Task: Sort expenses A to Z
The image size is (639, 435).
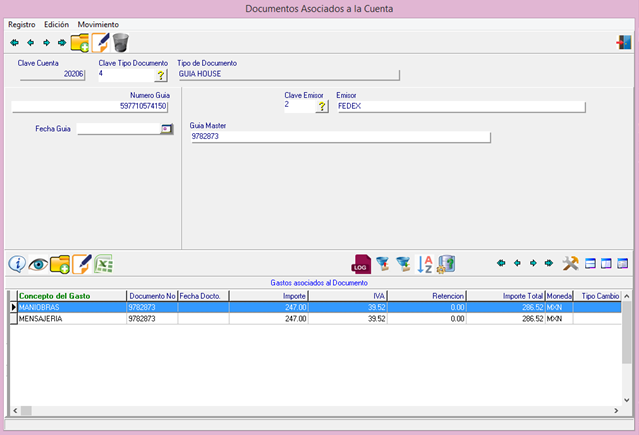Action: tap(425, 264)
